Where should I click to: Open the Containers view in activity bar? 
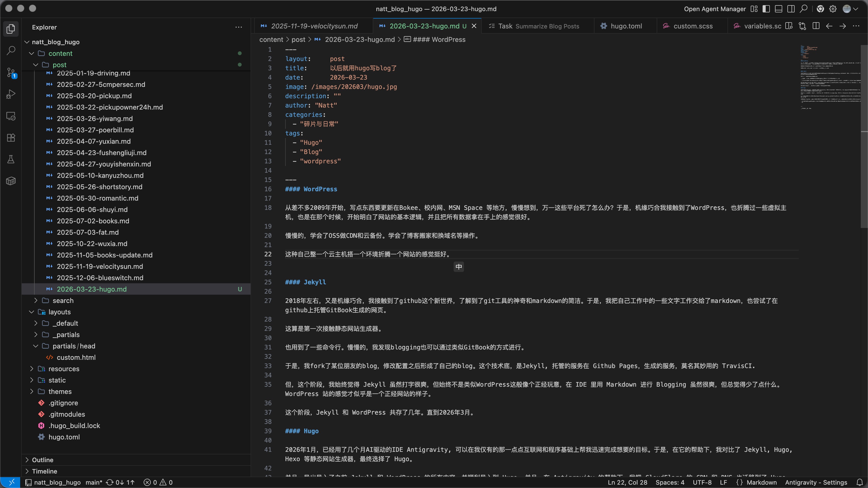tap(11, 181)
